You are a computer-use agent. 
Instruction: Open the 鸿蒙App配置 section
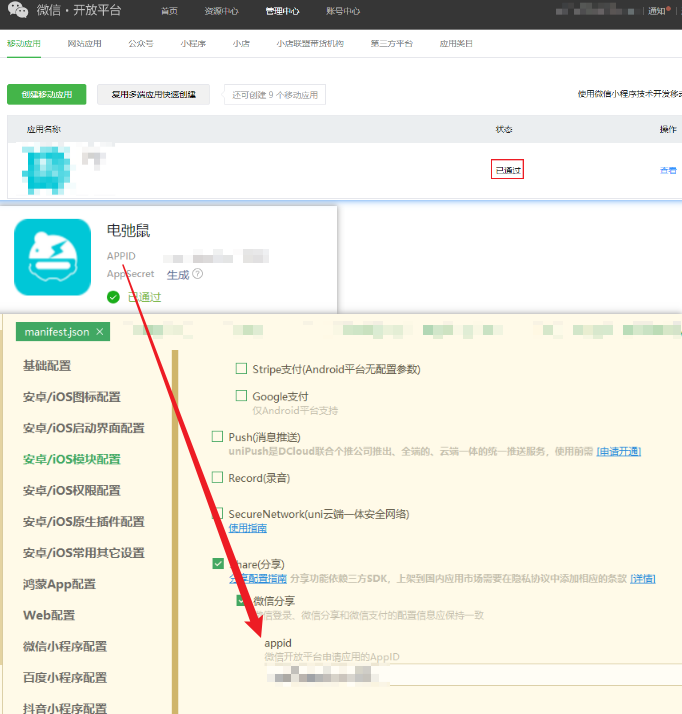pos(60,584)
